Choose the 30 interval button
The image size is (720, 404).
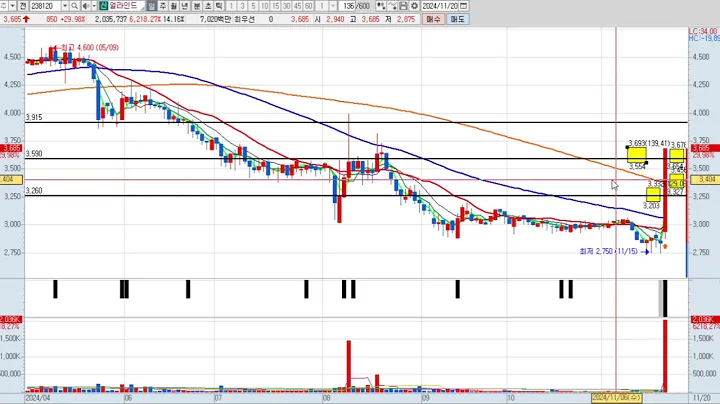click(287, 6)
